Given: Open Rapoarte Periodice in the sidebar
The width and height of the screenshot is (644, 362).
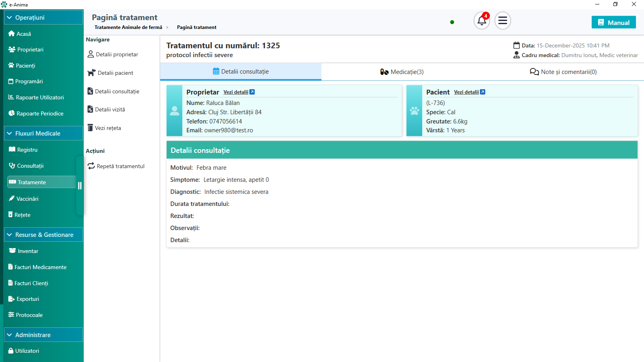Looking at the screenshot, I should (40, 113).
